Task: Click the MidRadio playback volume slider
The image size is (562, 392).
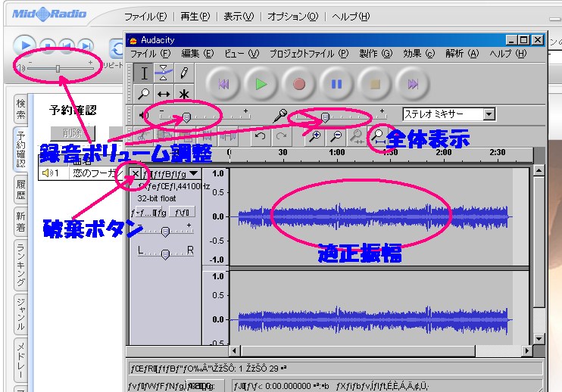Action: click(x=58, y=68)
